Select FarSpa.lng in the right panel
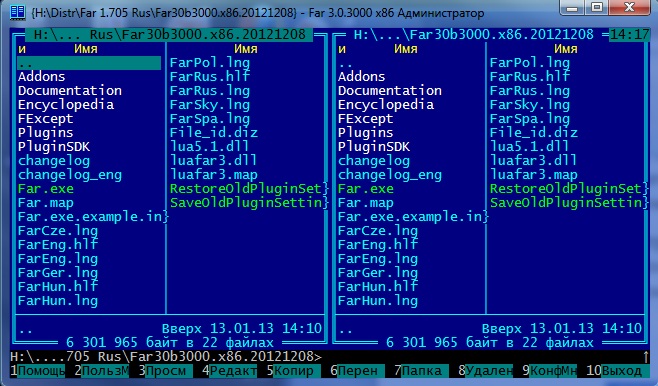This screenshot has width=658, height=386. pyautogui.click(x=530, y=119)
